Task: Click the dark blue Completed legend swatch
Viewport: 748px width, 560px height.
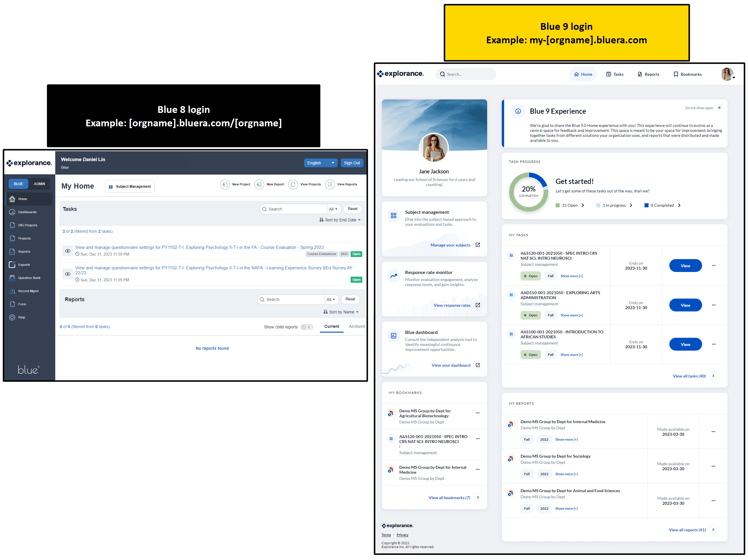Action: (x=647, y=206)
